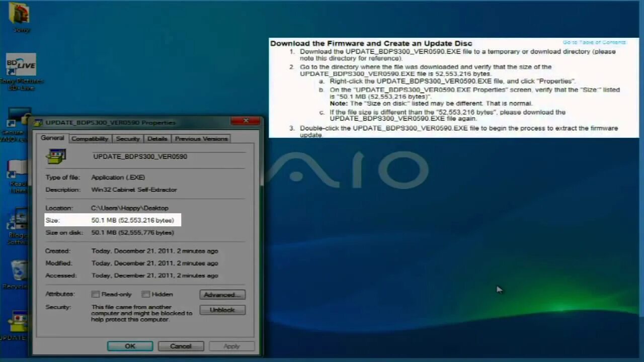
Task: Click the Type of file Application (.EXE)
Action: [118, 177]
